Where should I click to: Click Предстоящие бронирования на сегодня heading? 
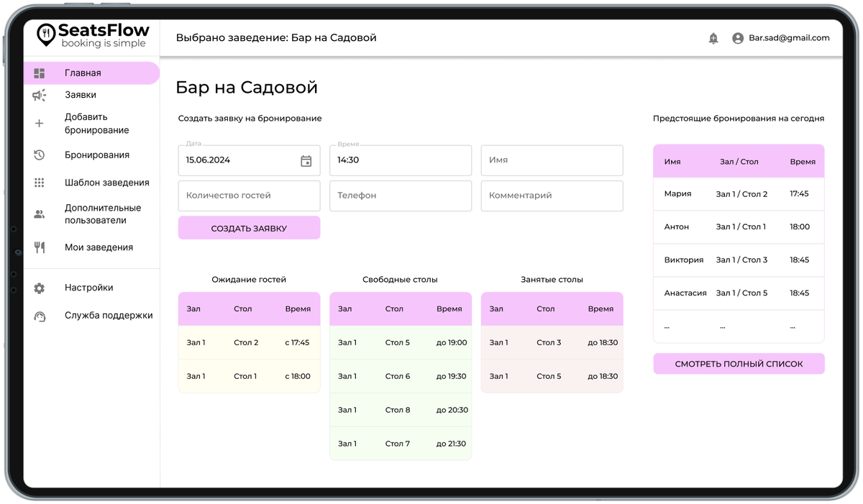[x=739, y=119]
